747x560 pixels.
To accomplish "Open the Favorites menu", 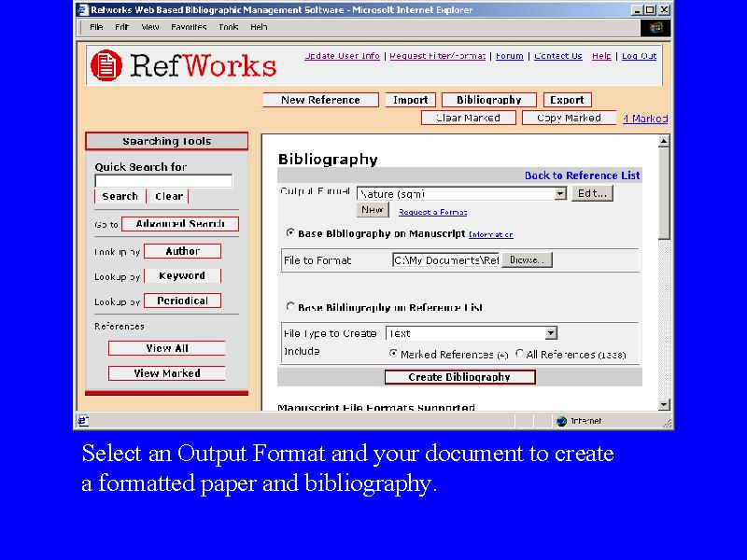I will pos(189,27).
